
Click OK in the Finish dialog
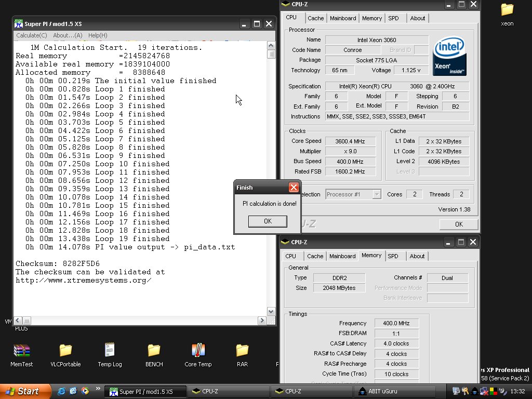(x=268, y=221)
